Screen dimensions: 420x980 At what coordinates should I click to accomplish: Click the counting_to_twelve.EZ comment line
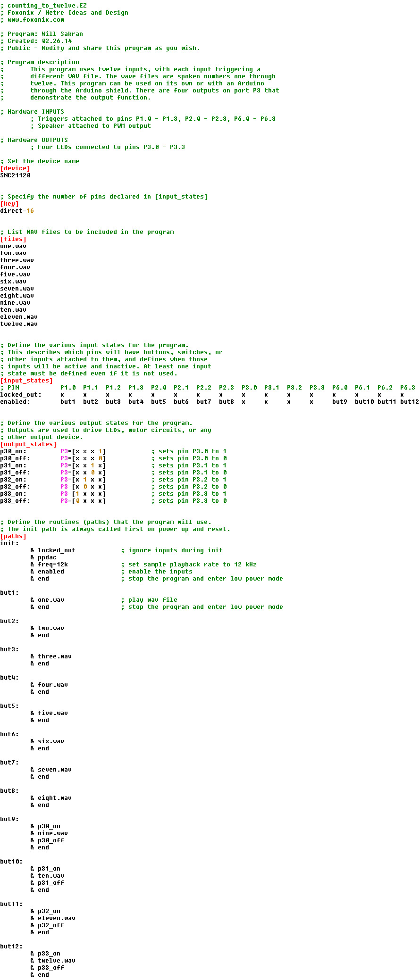tap(43, 6)
